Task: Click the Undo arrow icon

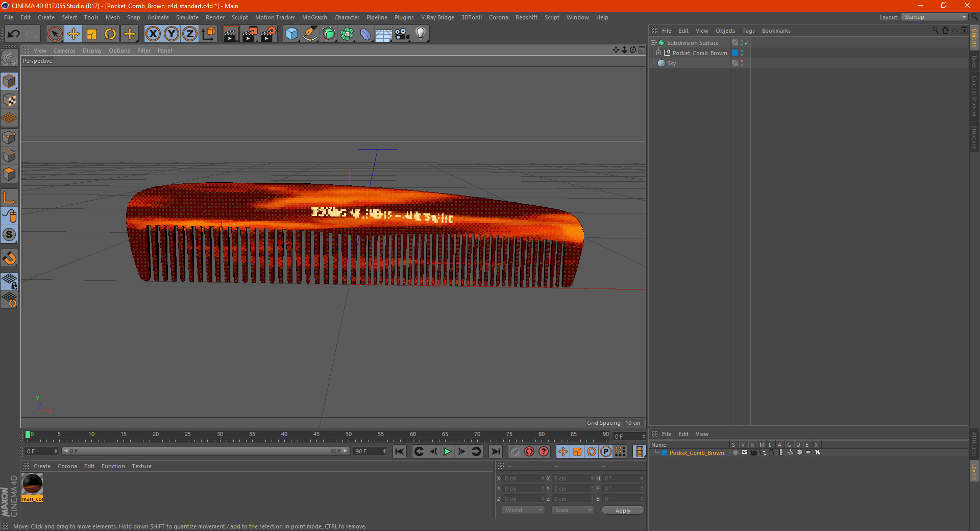Action: coord(14,34)
